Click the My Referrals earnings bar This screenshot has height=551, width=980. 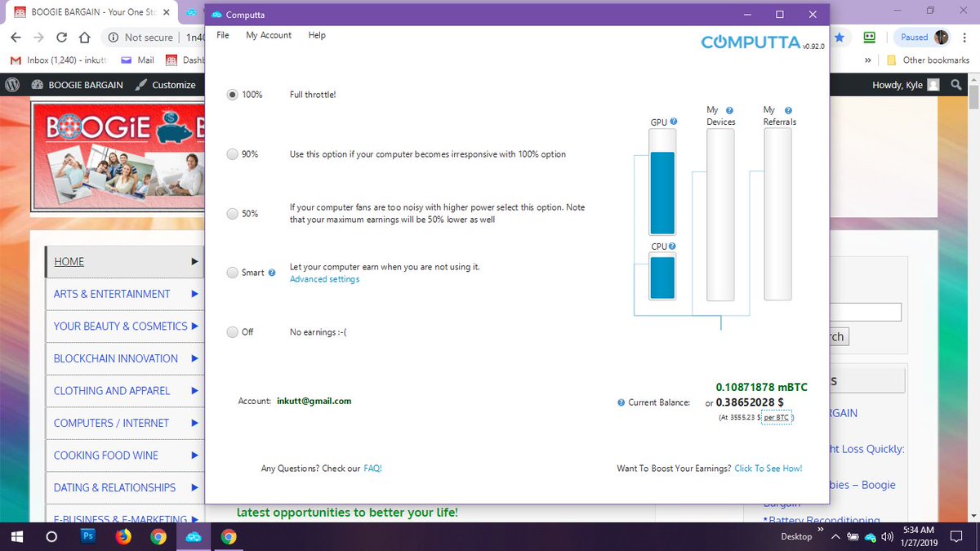tap(777, 215)
